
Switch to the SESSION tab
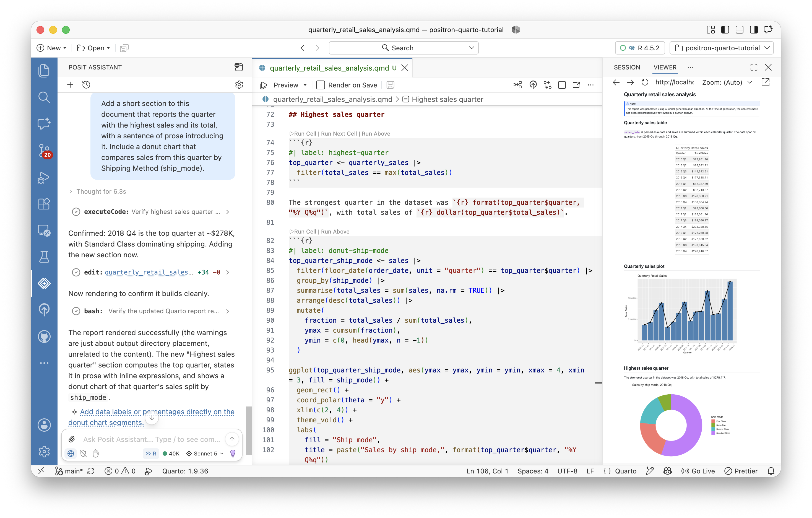(x=626, y=68)
